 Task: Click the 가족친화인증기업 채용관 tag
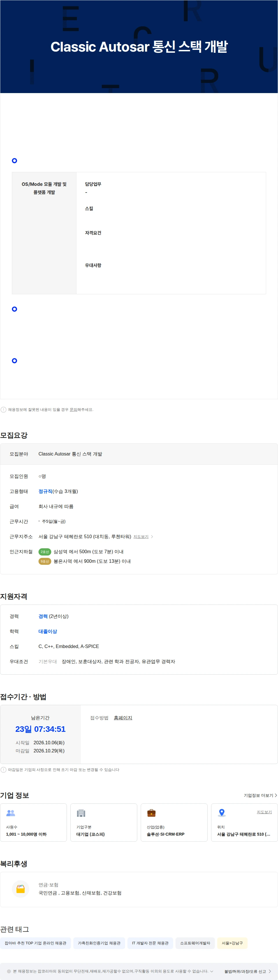pyautogui.click(x=99, y=943)
